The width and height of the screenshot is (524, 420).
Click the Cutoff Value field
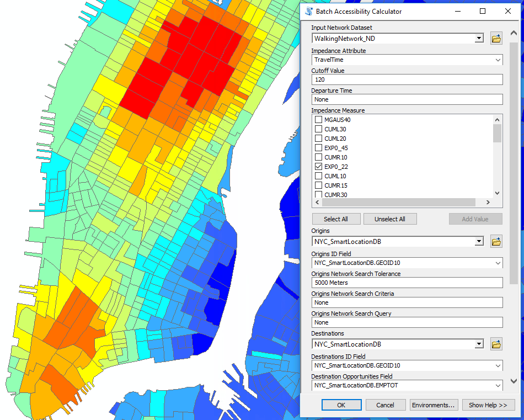point(407,79)
